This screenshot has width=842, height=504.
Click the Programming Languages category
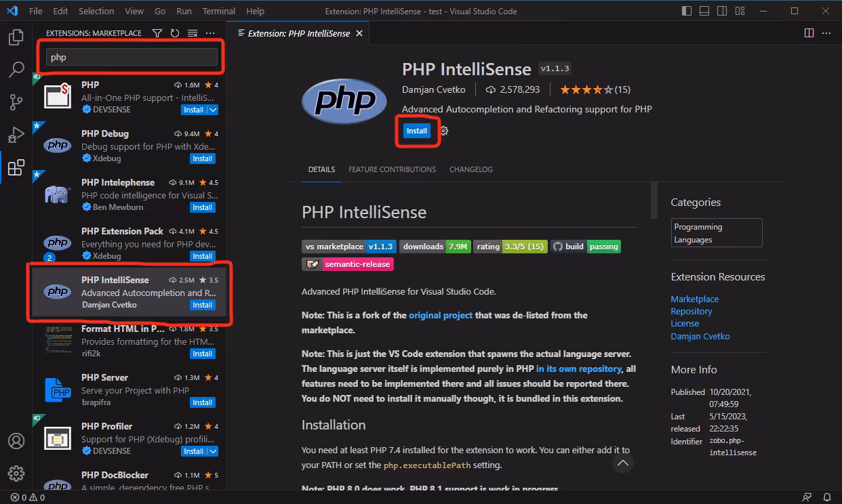click(717, 233)
